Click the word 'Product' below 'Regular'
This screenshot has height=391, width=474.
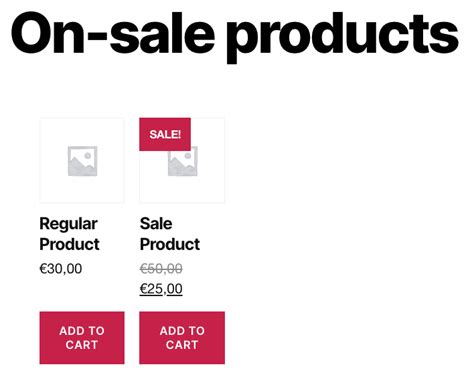[69, 245]
